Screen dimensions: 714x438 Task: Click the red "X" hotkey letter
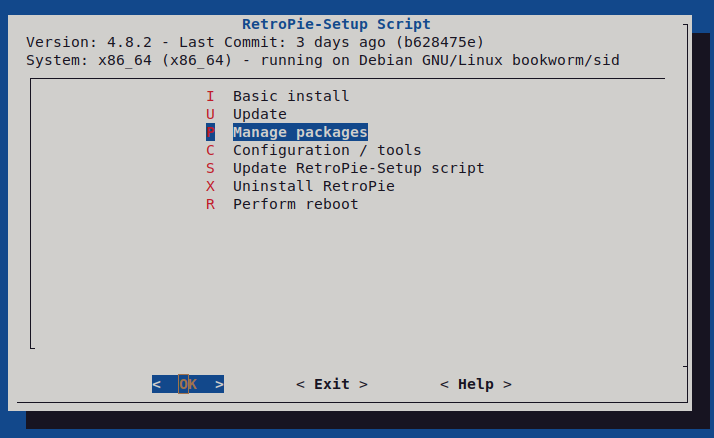click(x=210, y=186)
